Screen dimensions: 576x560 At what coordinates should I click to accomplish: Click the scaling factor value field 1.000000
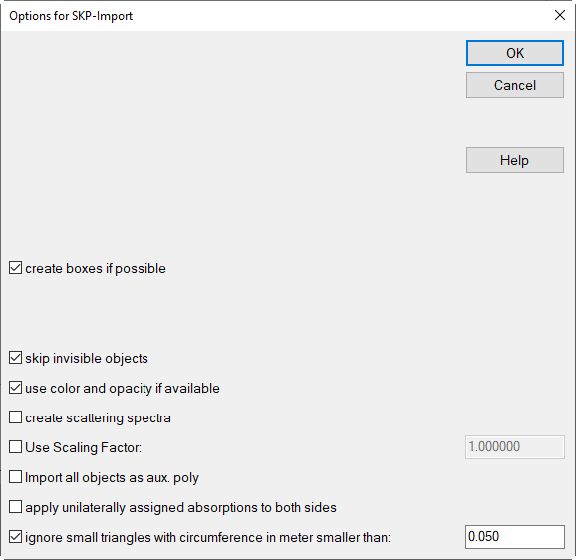pos(515,447)
